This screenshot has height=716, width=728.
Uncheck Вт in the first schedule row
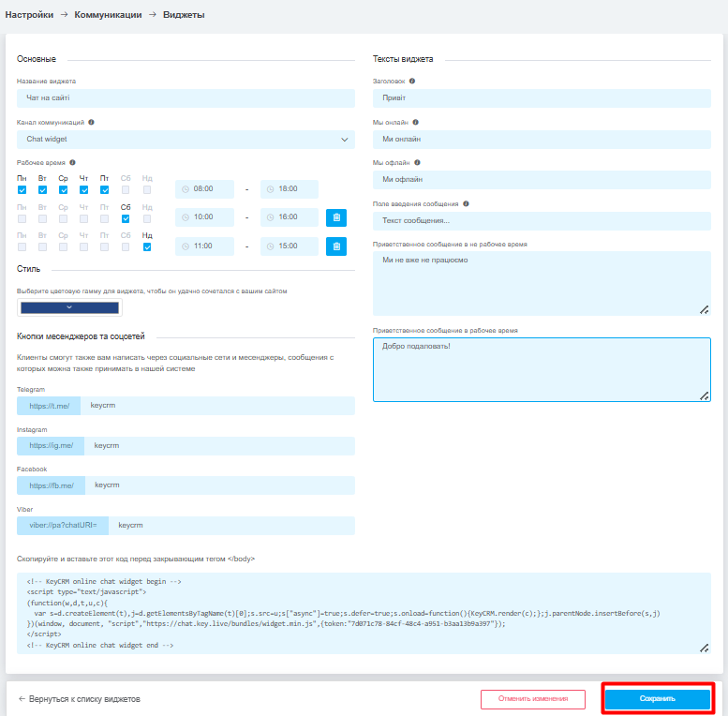pyautogui.click(x=43, y=190)
